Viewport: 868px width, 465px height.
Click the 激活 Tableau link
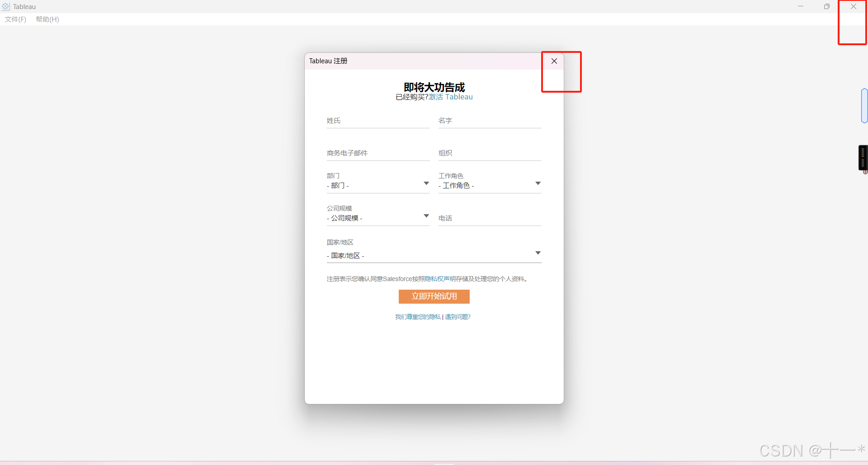(450, 97)
